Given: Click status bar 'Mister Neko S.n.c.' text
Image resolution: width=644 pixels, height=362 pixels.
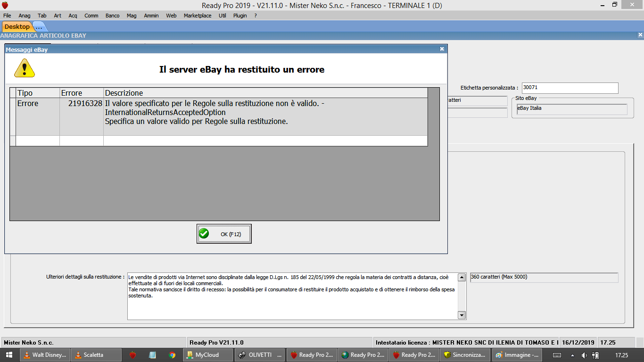Looking at the screenshot, I should pos(29,343).
